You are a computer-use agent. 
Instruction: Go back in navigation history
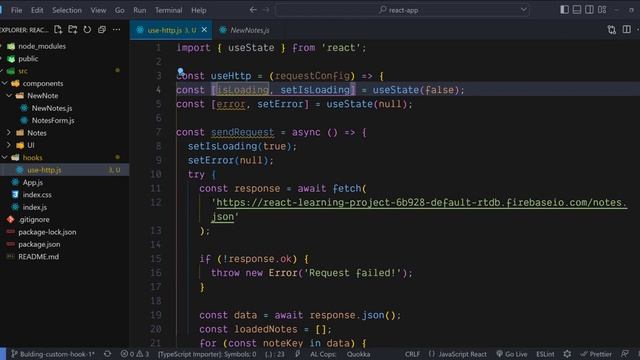click(x=253, y=10)
